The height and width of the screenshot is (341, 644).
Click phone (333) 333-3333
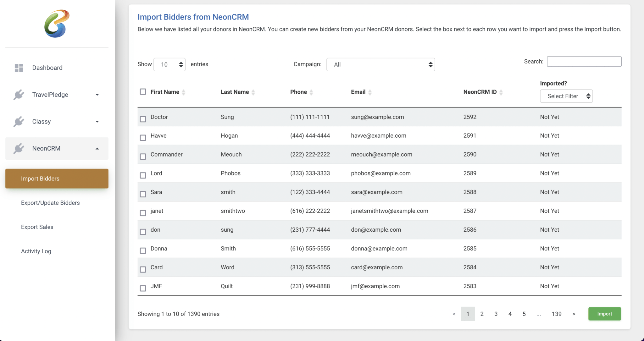[x=310, y=173]
